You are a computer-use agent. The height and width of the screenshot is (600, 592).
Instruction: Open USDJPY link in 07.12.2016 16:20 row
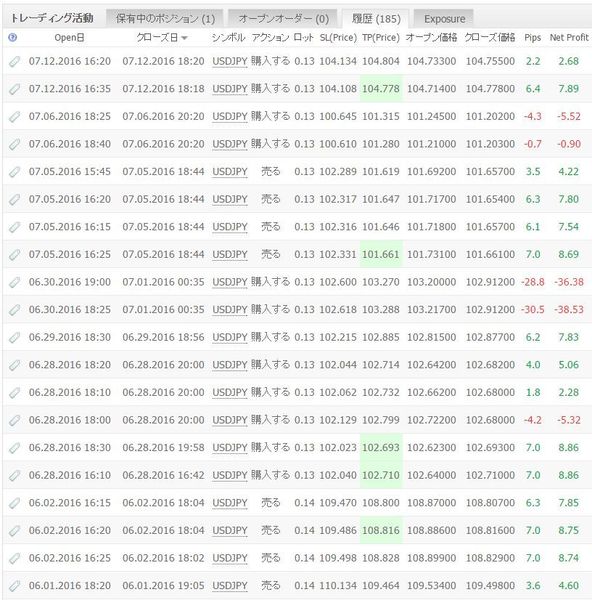pos(230,62)
